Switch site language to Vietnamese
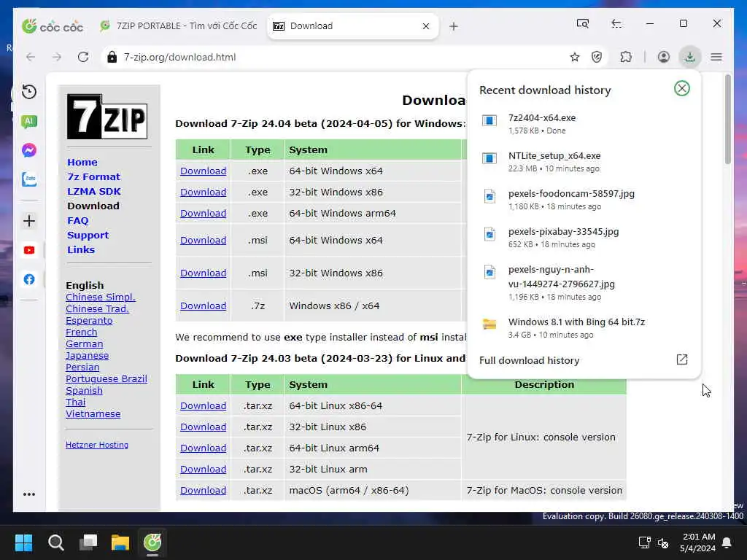The height and width of the screenshot is (560, 747). pyautogui.click(x=93, y=414)
